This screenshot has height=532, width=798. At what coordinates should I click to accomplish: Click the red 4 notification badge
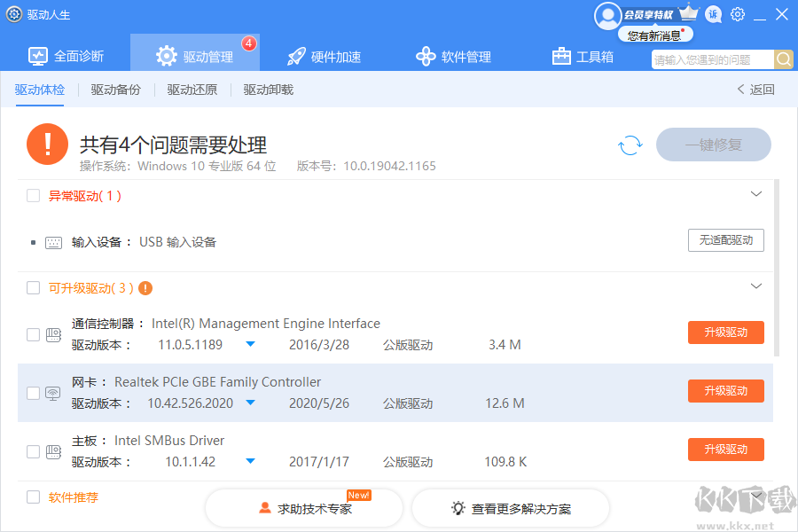249,43
